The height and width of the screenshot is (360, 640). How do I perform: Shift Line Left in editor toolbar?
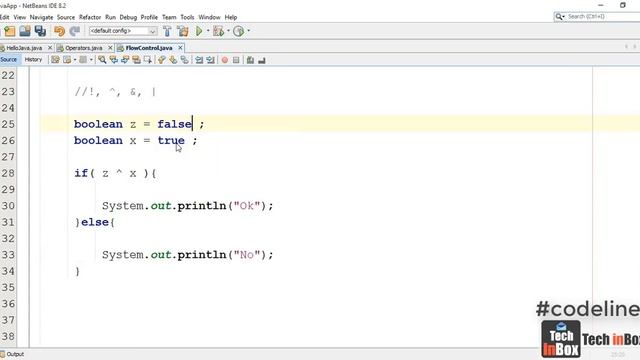(199, 60)
